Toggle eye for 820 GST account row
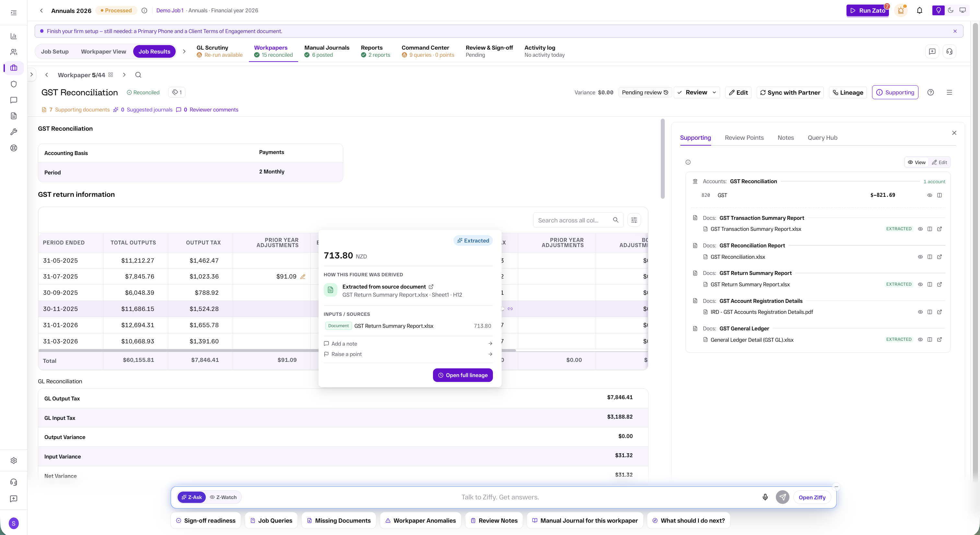Image resolution: width=980 pixels, height=535 pixels. tap(929, 195)
